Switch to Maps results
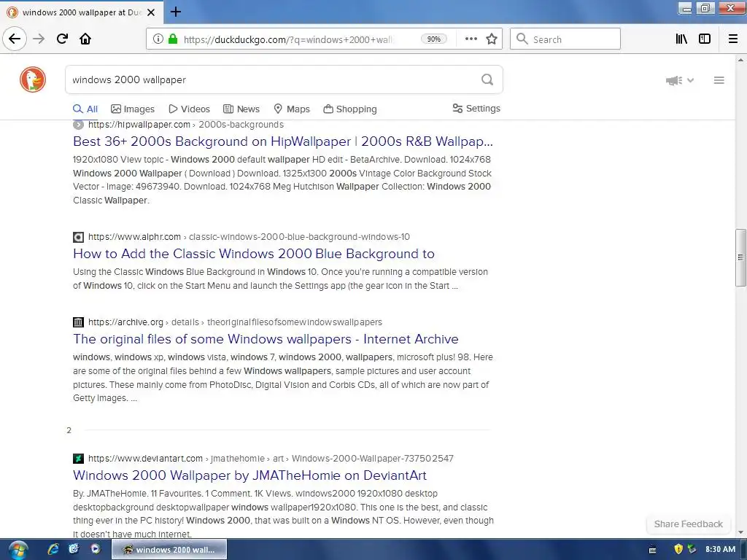The width and height of the screenshot is (747, 560). coord(292,109)
